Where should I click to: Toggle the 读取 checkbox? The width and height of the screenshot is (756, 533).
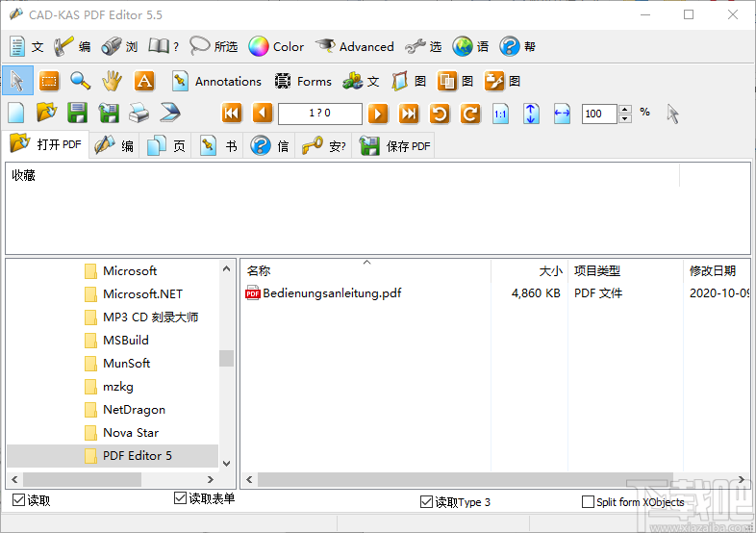18,500
